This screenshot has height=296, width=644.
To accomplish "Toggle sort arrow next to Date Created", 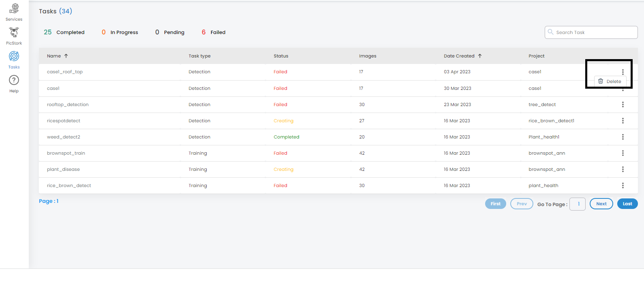I will (480, 56).
